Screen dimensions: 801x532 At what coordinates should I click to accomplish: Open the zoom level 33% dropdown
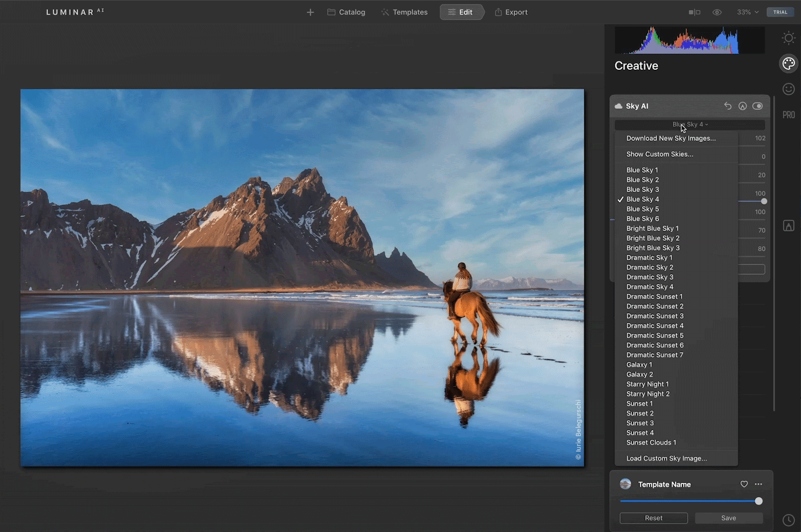tap(747, 12)
